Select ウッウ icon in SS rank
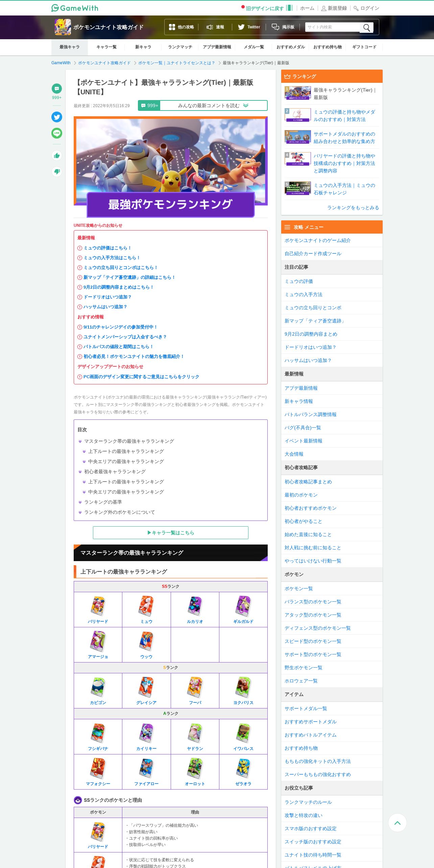Screen dimensions: 434x868 (x=146, y=641)
